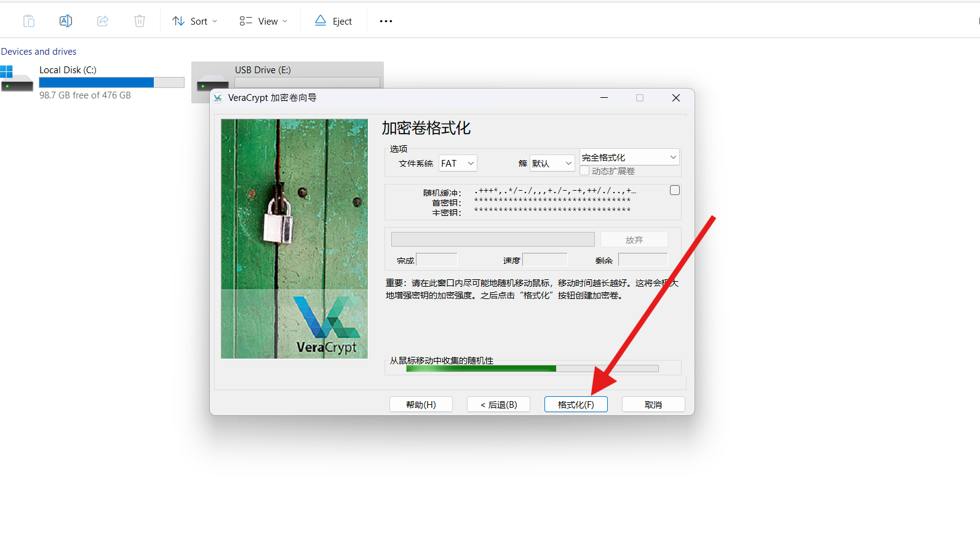The image size is (980, 534).
Task: Click the 格式化(F) format button
Action: 576,404
